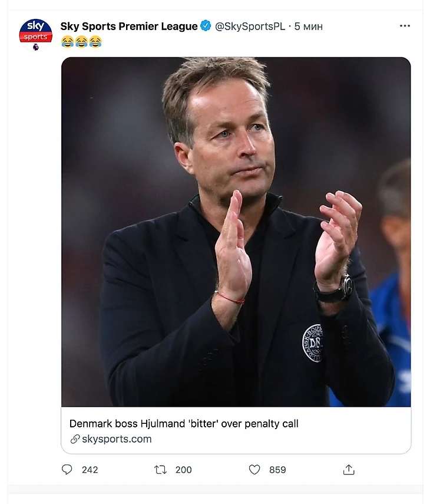Like the tweet with the heart icon
This screenshot has height=504, width=430.
click(254, 470)
